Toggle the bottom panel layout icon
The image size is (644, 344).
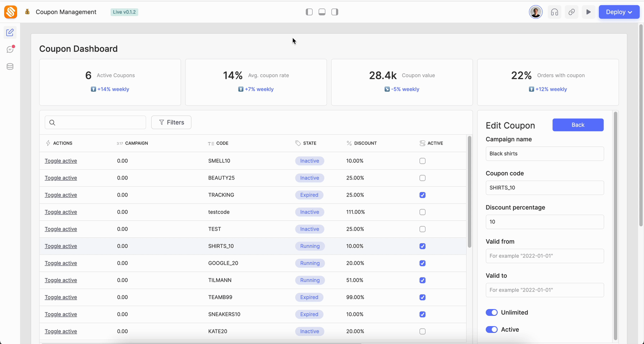(x=322, y=12)
